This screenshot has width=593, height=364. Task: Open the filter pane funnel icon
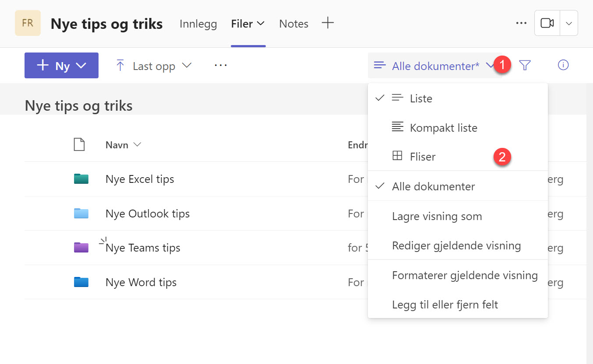[x=525, y=66]
